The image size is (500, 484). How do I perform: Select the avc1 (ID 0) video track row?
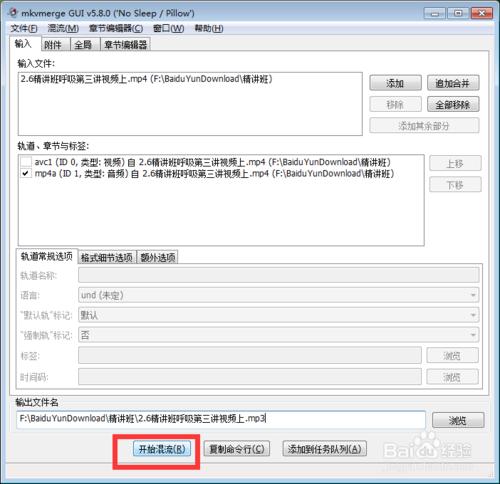pos(213,162)
